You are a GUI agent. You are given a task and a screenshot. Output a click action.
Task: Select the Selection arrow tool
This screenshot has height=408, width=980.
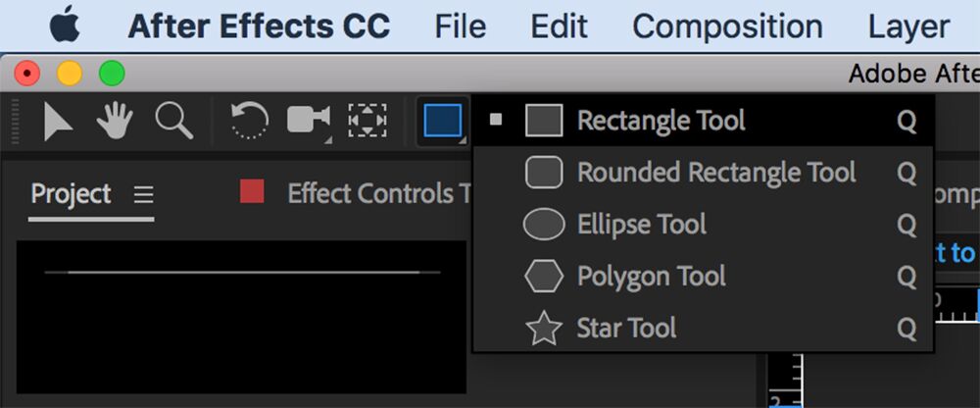pos(59,122)
